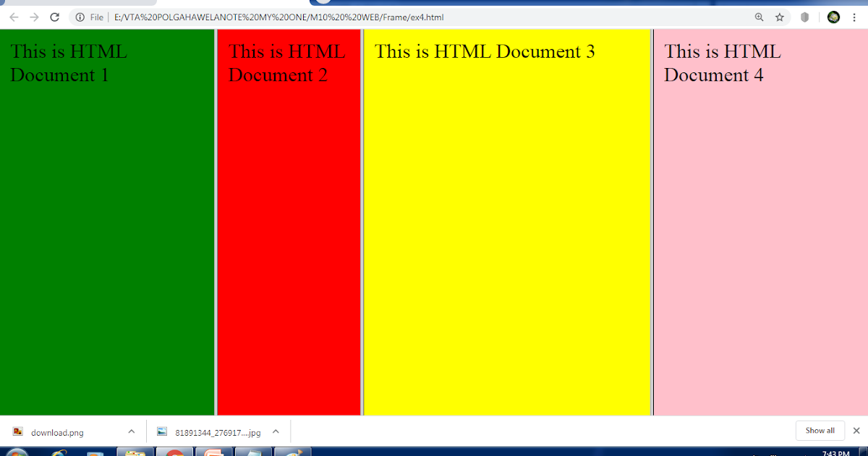This screenshot has width=868, height=456.
Task: Switch to the browser tab above the address bar
Action: coord(80,3)
